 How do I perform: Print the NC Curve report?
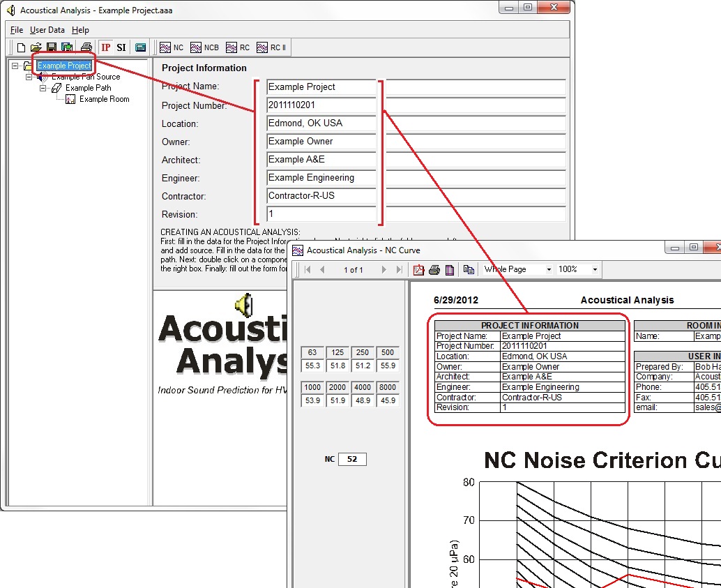click(x=434, y=270)
